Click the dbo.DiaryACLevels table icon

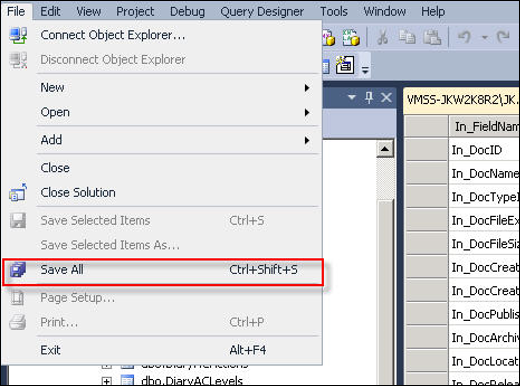(x=127, y=380)
